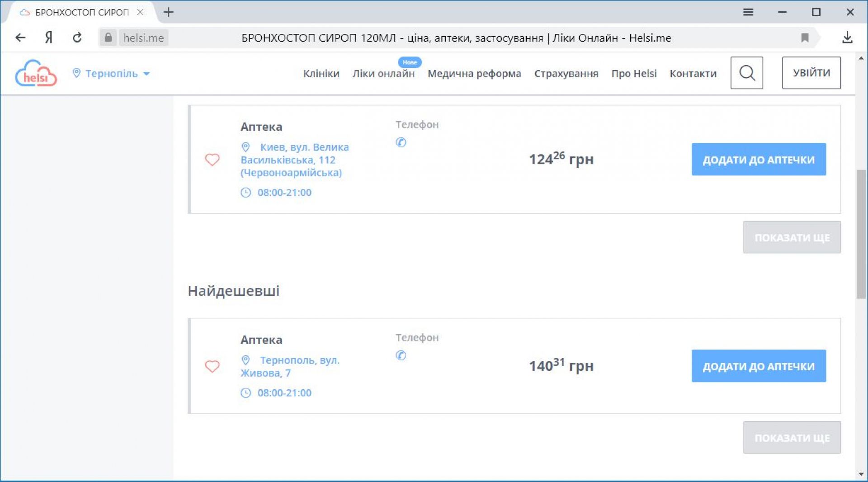Click ПОКАЗАТИ ЩЕ below the Kyiv pharmacy
This screenshot has width=868, height=482.
tap(792, 237)
